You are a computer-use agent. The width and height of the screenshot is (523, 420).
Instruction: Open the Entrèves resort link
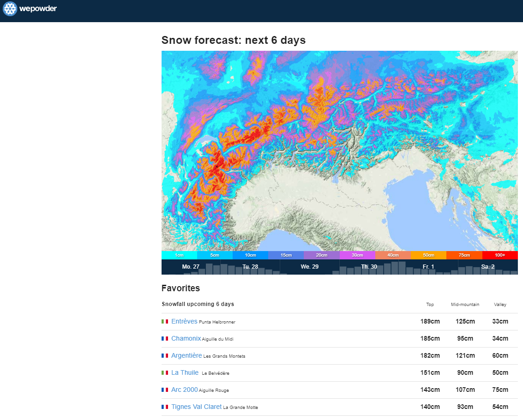point(184,321)
